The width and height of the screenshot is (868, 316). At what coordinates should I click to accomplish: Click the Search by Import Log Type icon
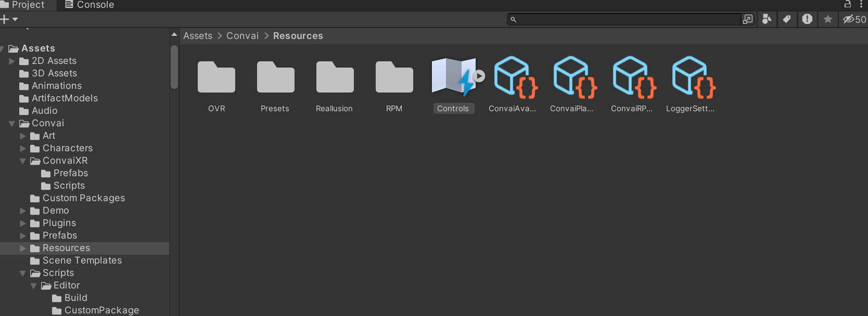coord(807,19)
